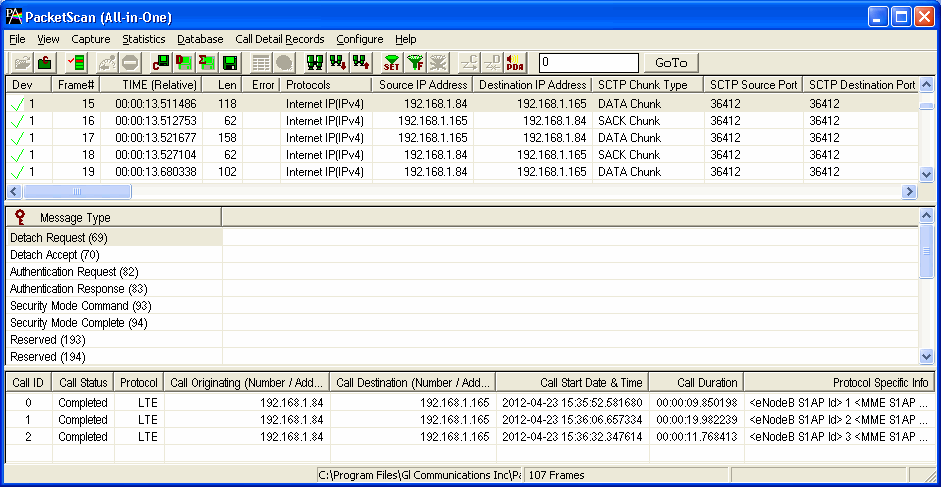This screenshot has width=941, height=487.
Task: Click the start capture gauge icon
Action: pos(108,62)
